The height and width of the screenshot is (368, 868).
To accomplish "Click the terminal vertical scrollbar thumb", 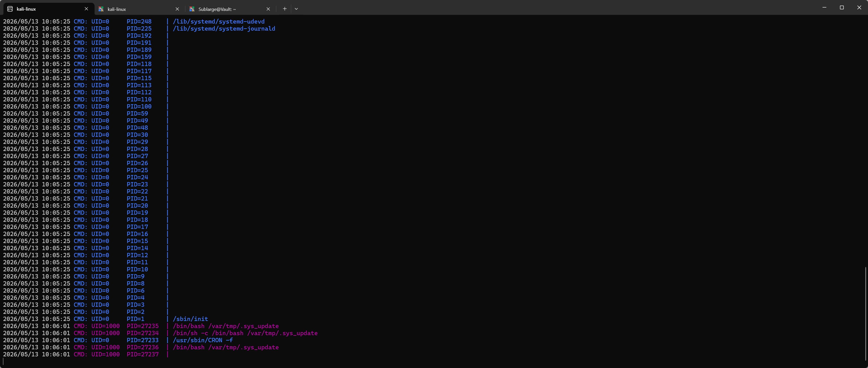I will coord(866,313).
